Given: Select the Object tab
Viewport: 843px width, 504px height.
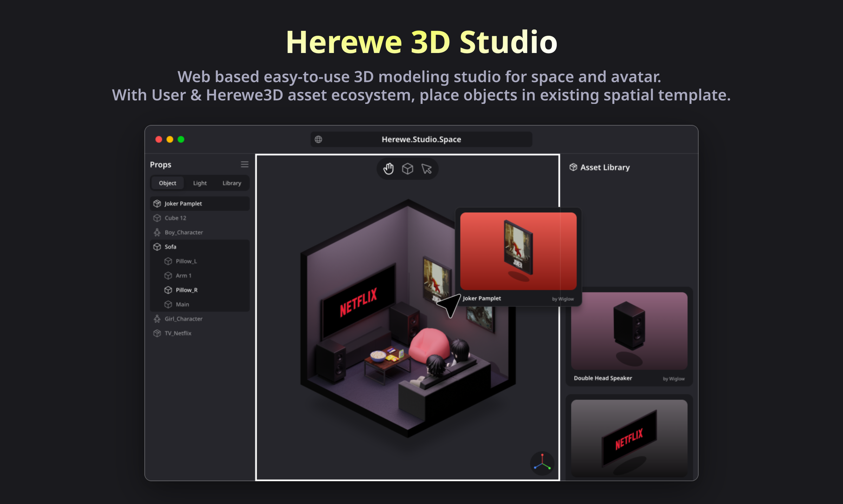Looking at the screenshot, I should [168, 183].
